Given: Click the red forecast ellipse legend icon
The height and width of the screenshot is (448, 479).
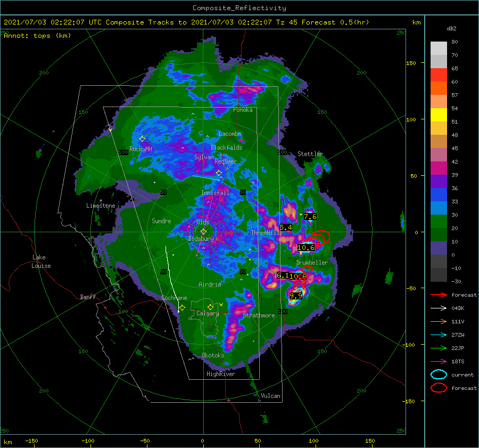Looking at the screenshot, I should tap(439, 388).
